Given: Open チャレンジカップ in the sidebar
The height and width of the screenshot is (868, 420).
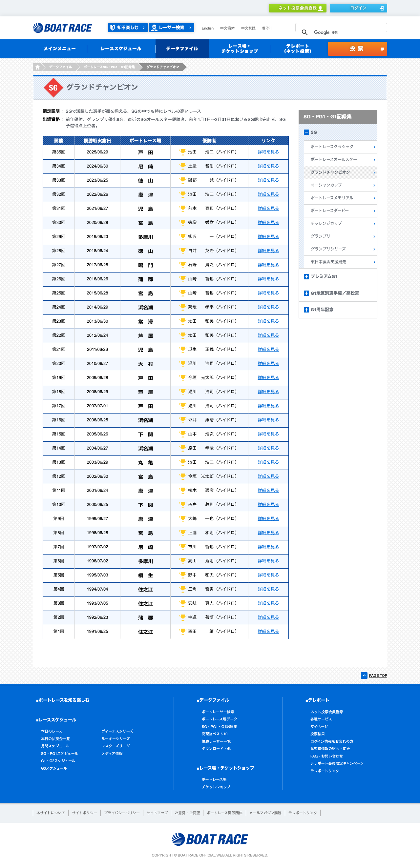Looking at the screenshot, I should (x=340, y=224).
